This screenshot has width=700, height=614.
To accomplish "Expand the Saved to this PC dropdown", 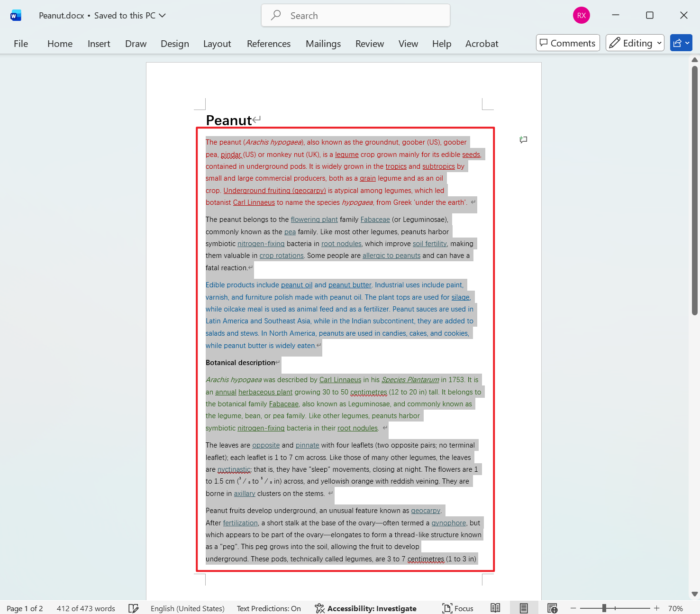I will click(163, 15).
